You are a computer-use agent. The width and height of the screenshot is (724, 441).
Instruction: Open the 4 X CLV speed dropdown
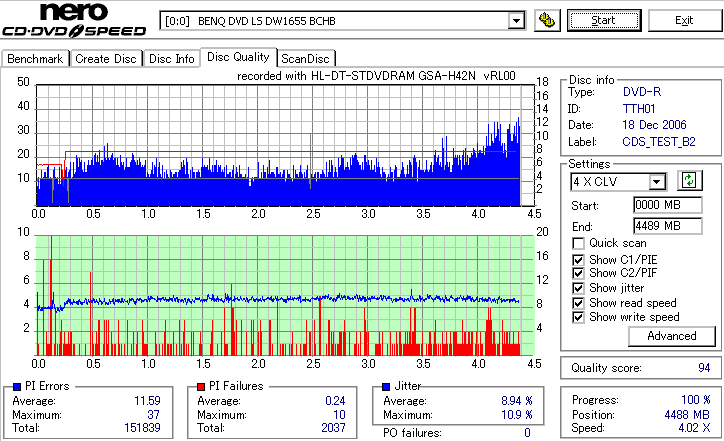pyautogui.click(x=656, y=182)
